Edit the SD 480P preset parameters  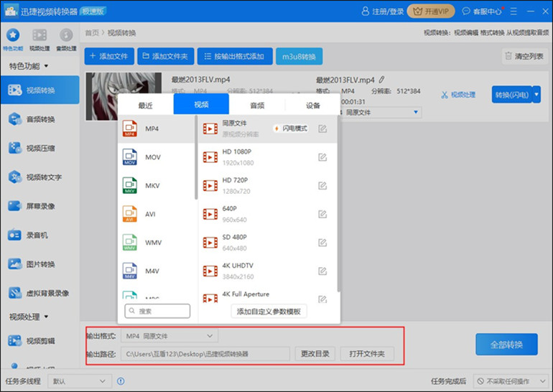pos(322,243)
